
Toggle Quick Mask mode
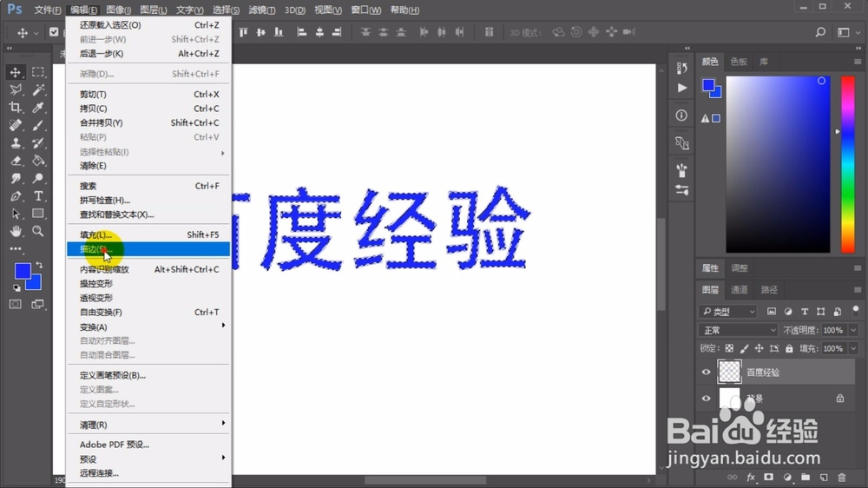pyautogui.click(x=15, y=304)
